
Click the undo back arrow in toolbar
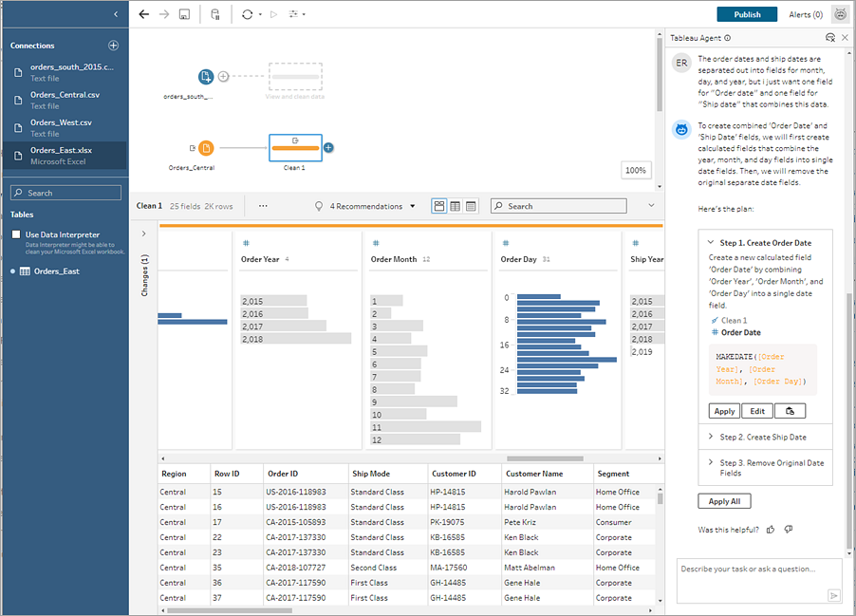[x=144, y=14]
